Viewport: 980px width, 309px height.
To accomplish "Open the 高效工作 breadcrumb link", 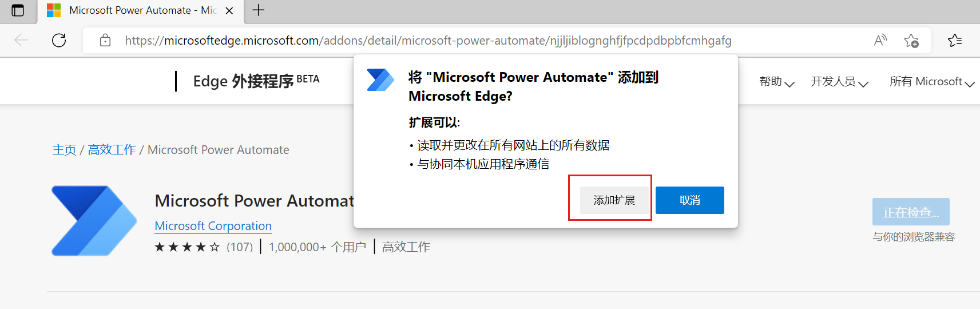I will (x=112, y=150).
